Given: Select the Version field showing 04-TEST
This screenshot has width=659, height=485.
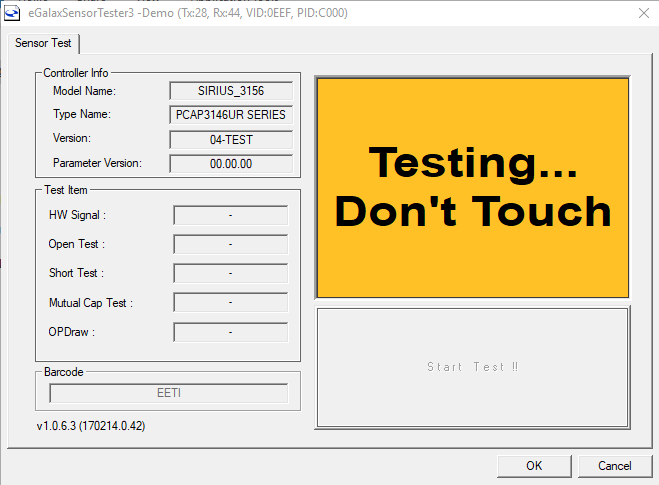Looking at the screenshot, I should [231, 139].
